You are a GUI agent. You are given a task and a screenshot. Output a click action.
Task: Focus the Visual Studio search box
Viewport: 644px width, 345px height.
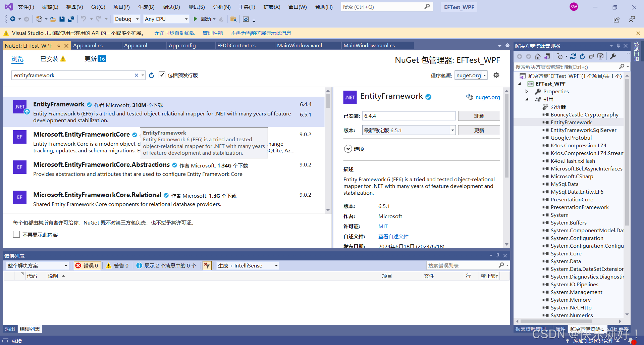387,7
